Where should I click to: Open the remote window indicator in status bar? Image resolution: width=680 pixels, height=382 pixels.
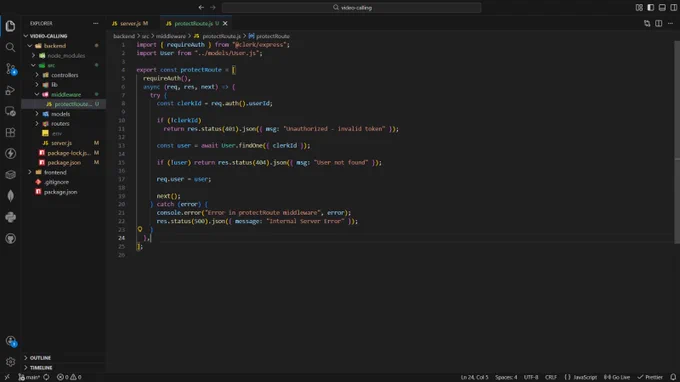click(x=7, y=377)
